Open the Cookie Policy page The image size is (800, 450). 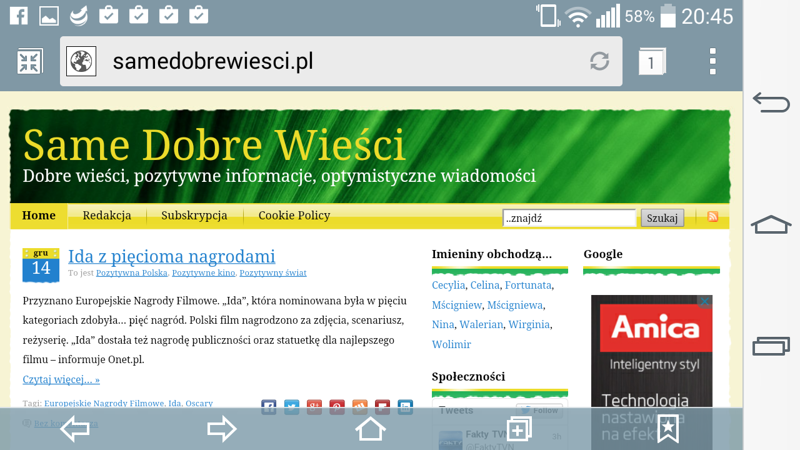click(x=294, y=216)
